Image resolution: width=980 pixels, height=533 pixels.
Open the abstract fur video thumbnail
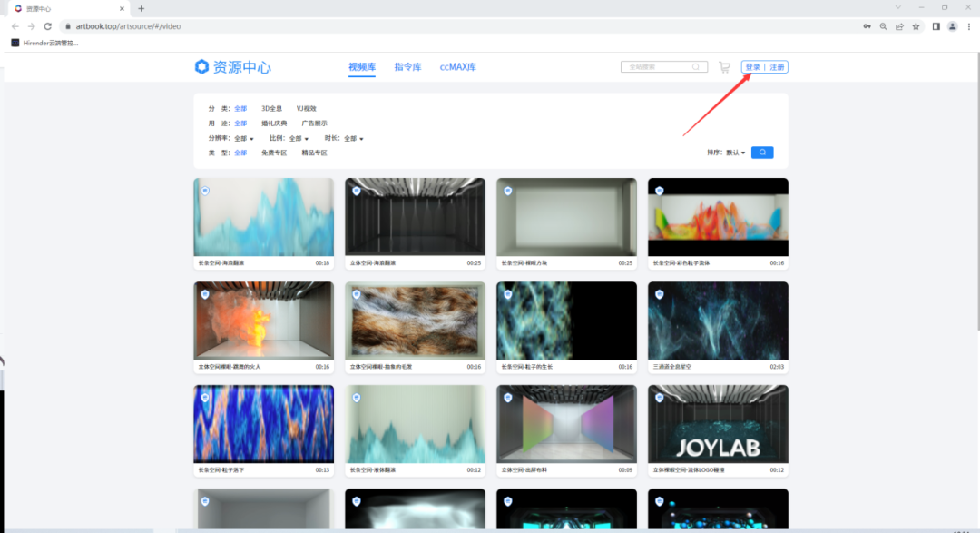pos(415,321)
